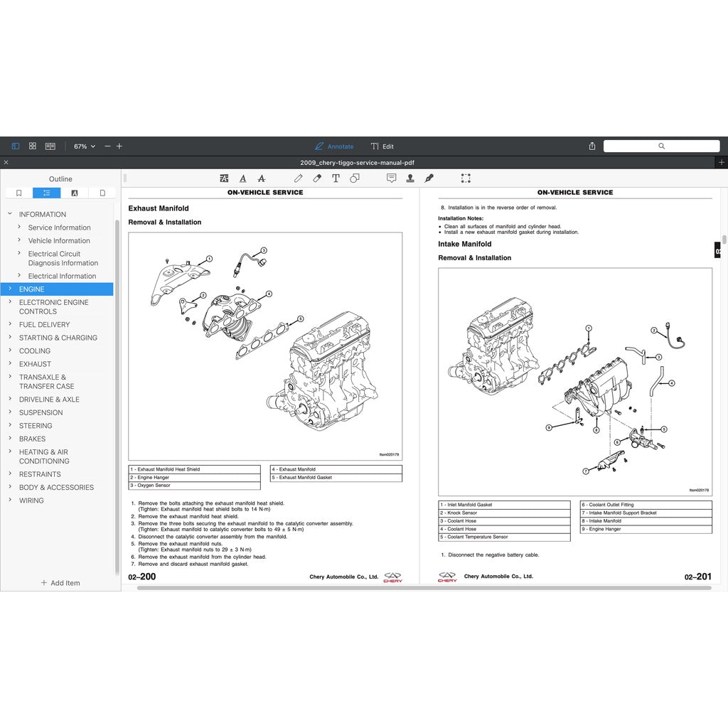This screenshot has height=728, width=728.
Task: Select the area selection tool
Action: tap(466, 178)
